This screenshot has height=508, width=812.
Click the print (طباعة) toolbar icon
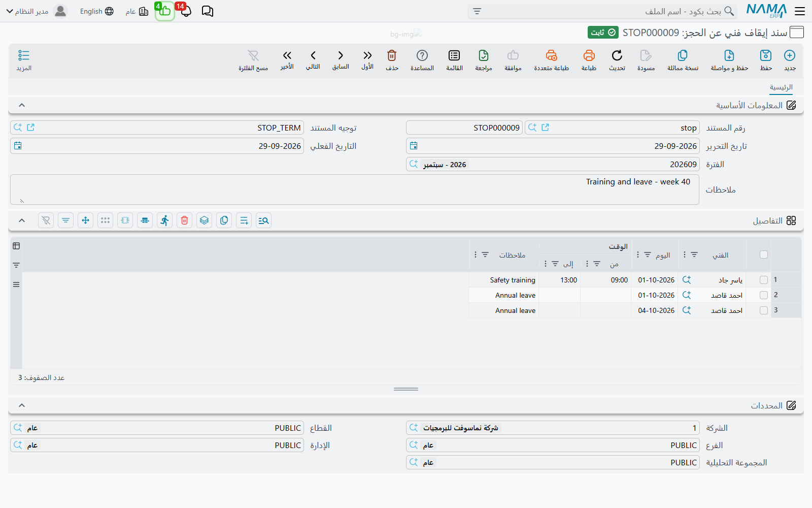(589, 55)
